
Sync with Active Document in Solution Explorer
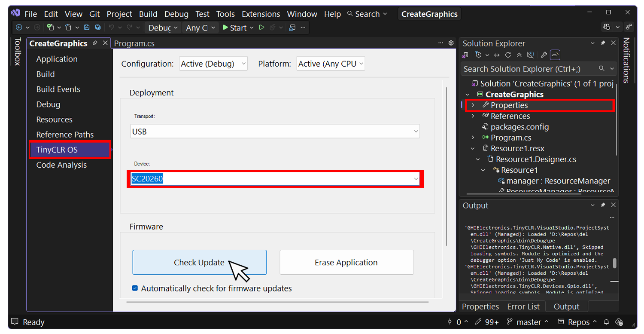tap(497, 55)
